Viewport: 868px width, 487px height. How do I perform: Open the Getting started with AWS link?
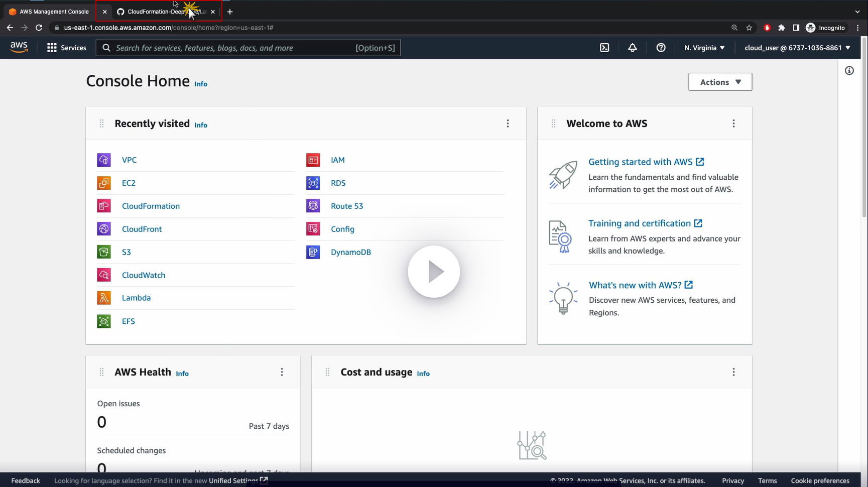pos(646,162)
